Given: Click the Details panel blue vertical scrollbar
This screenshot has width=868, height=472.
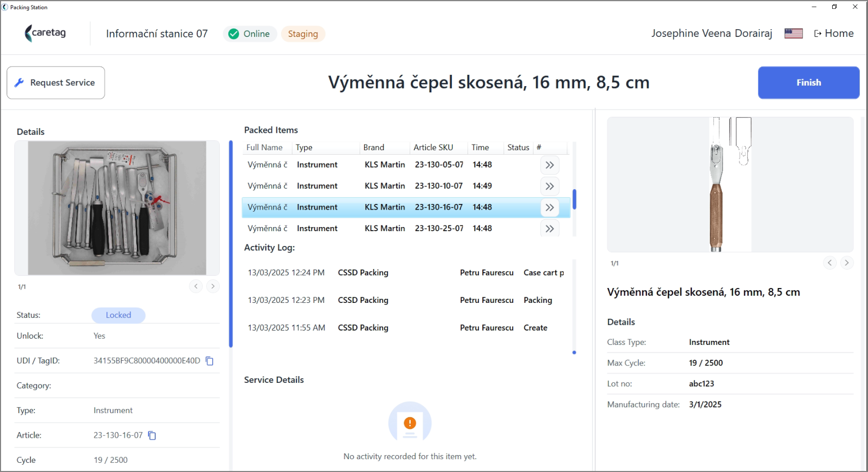Looking at the screenshot, I should coord(231,244).
